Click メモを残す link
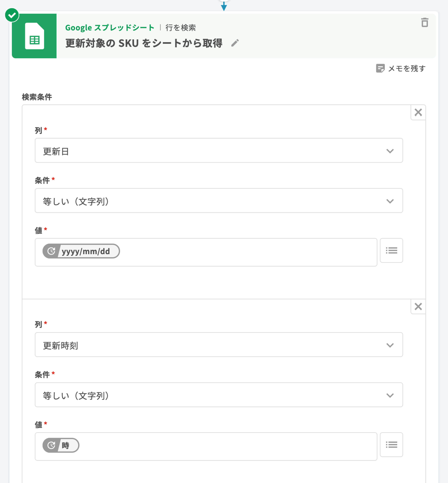 407,69
